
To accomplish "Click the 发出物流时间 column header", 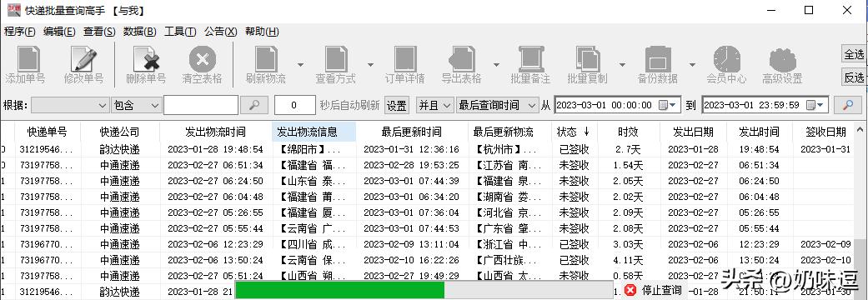I will click(x=215, y=132).
